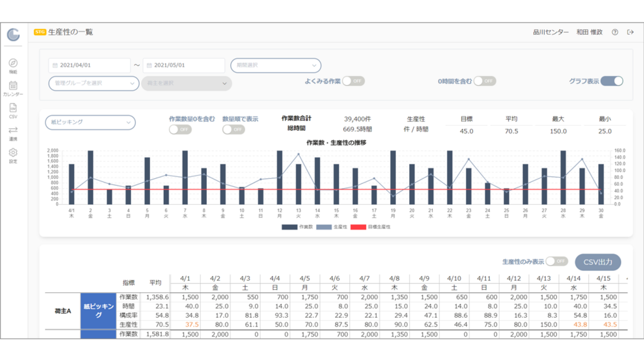Viewport: 644px width, 362px height.
Task: Toggle 作業数 series in chart legend
Action: 297,227
